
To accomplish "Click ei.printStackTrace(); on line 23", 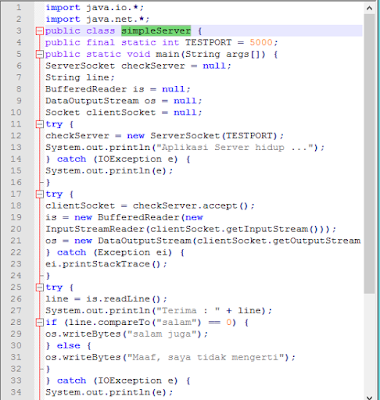I will (106, 264).
